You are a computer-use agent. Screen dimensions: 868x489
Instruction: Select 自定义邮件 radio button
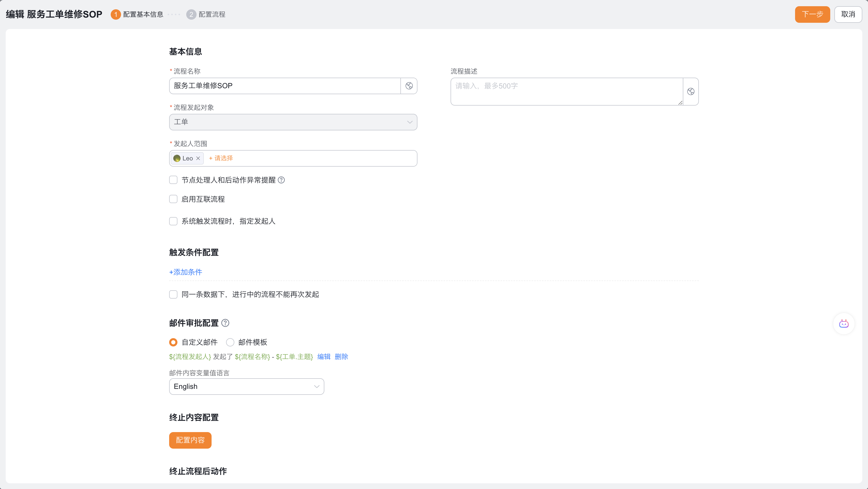click(173, 342)
